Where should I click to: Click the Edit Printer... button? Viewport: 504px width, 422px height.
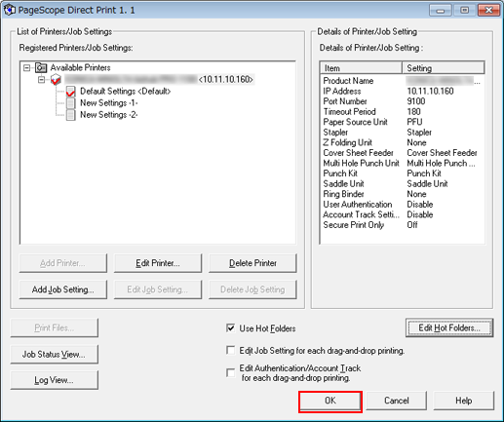(x=158, y=263)
